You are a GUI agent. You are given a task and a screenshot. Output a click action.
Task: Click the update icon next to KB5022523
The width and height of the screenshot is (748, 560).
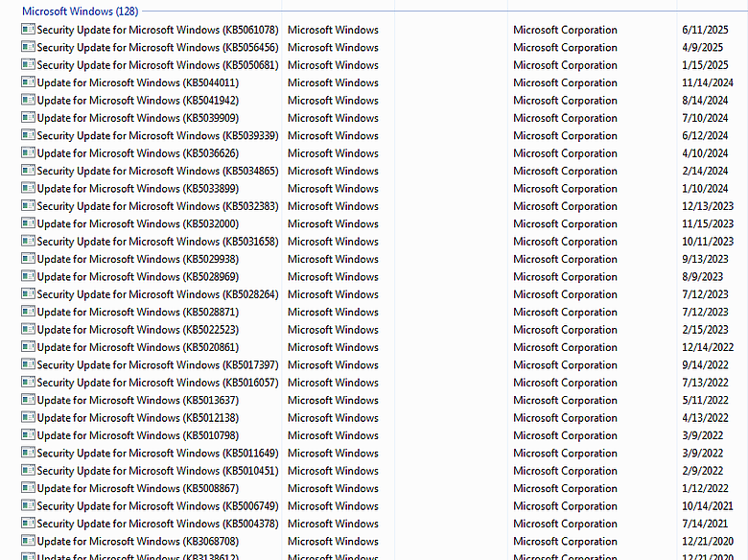(x=28, y=330)
